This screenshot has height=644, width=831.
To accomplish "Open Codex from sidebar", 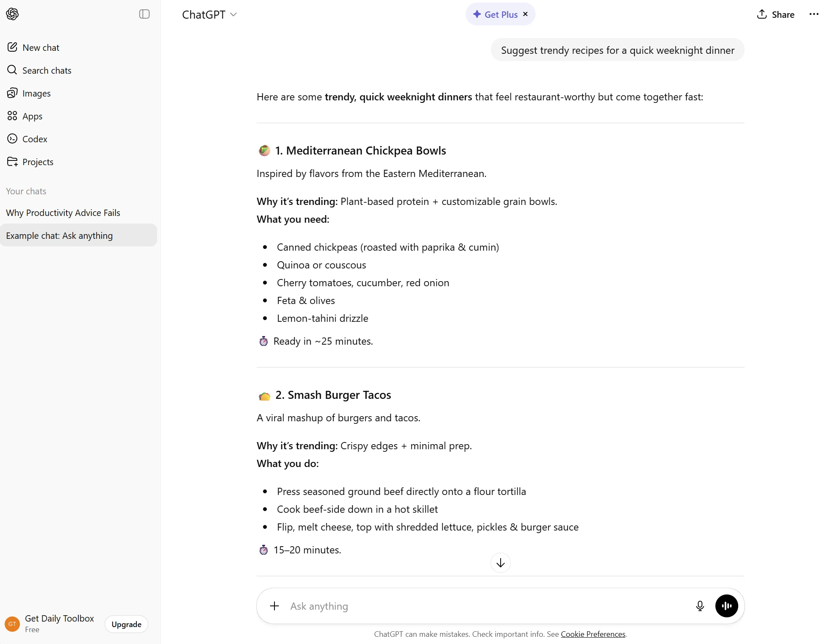I will pyautogui.click(x=35, y=139).
